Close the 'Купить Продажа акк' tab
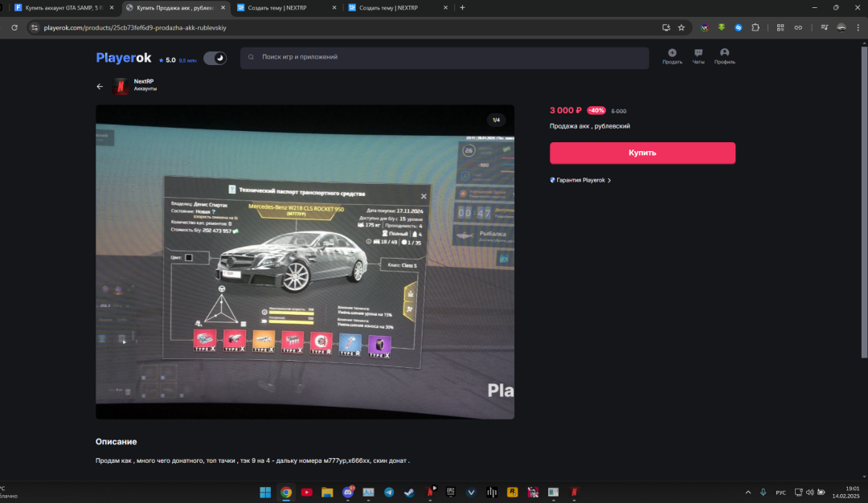This screenshot has height=503, width=868. 223,8
